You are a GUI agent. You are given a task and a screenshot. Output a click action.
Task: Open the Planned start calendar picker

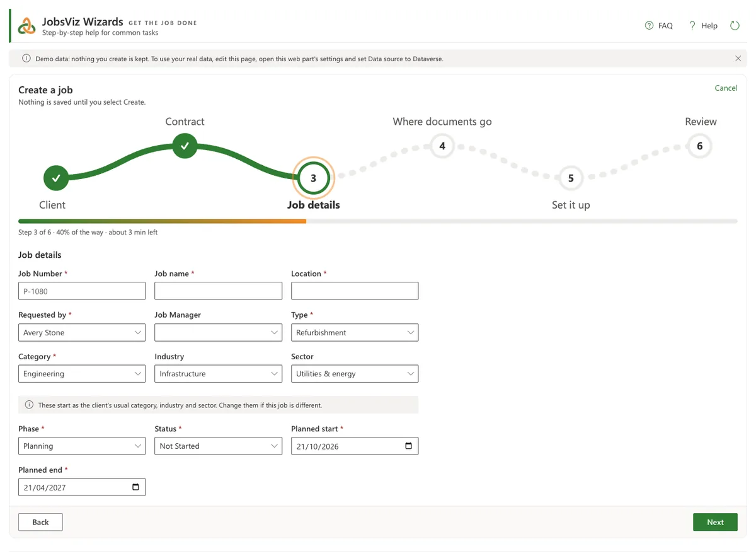coord(408,446)
